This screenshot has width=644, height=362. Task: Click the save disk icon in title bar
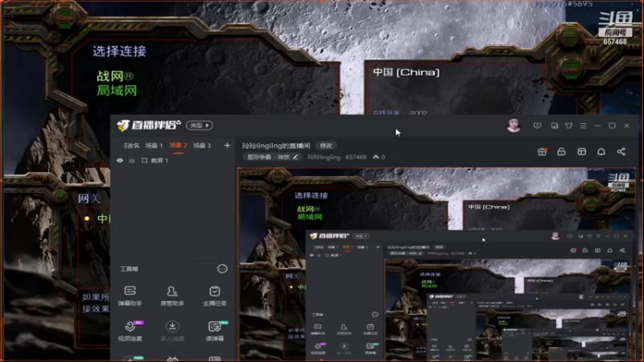coord(555,125)
